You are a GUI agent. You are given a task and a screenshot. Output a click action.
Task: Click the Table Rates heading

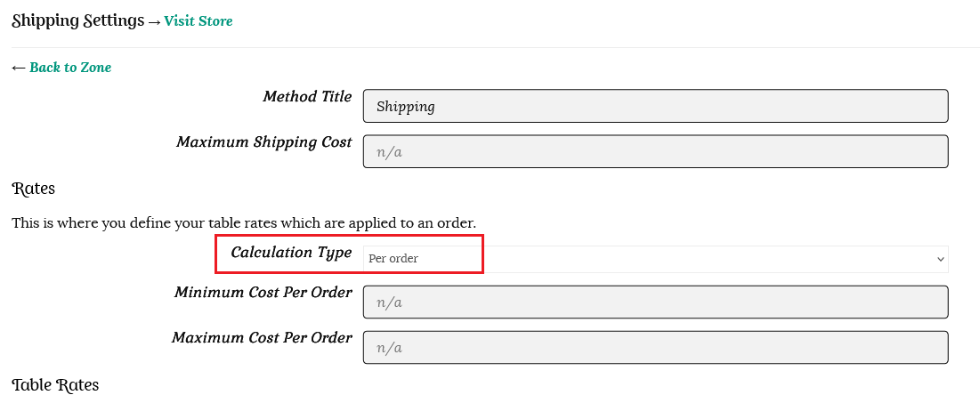[55, 384]
